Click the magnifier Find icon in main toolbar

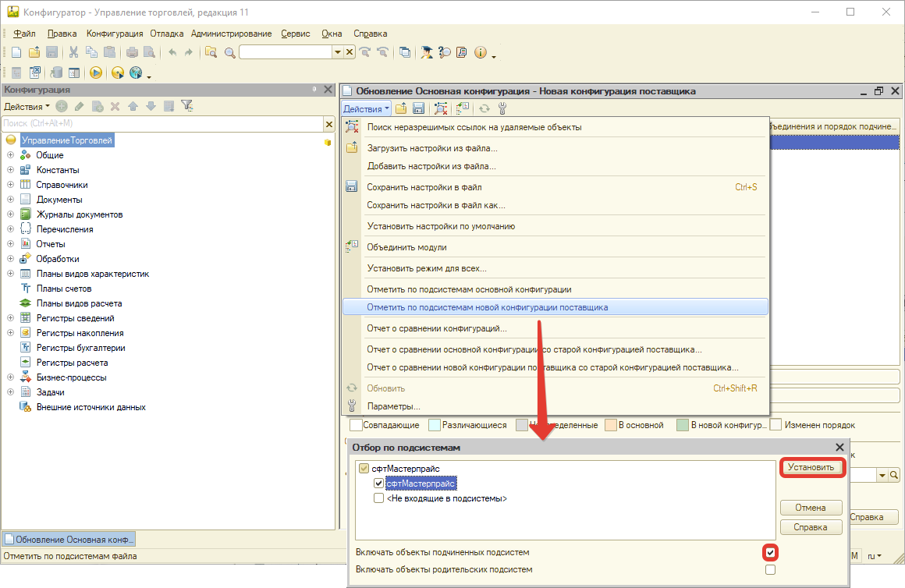tap(229, 52)
